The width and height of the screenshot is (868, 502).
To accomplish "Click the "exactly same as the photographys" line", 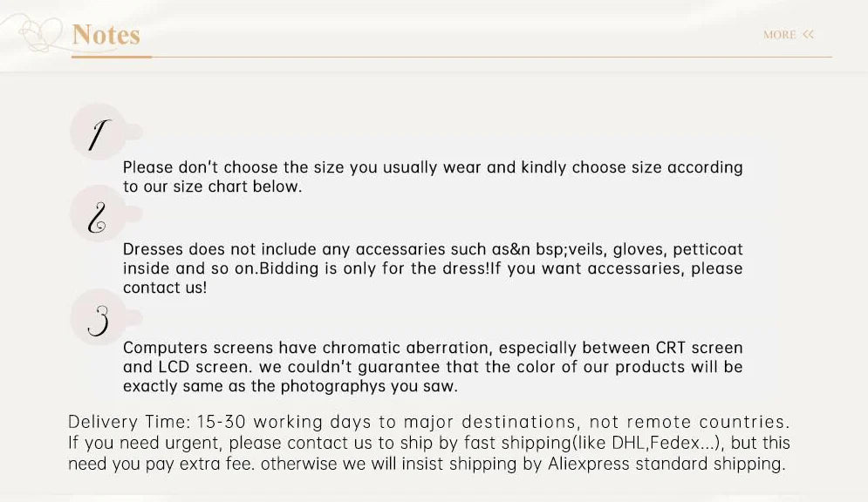I will coord(290,386).
